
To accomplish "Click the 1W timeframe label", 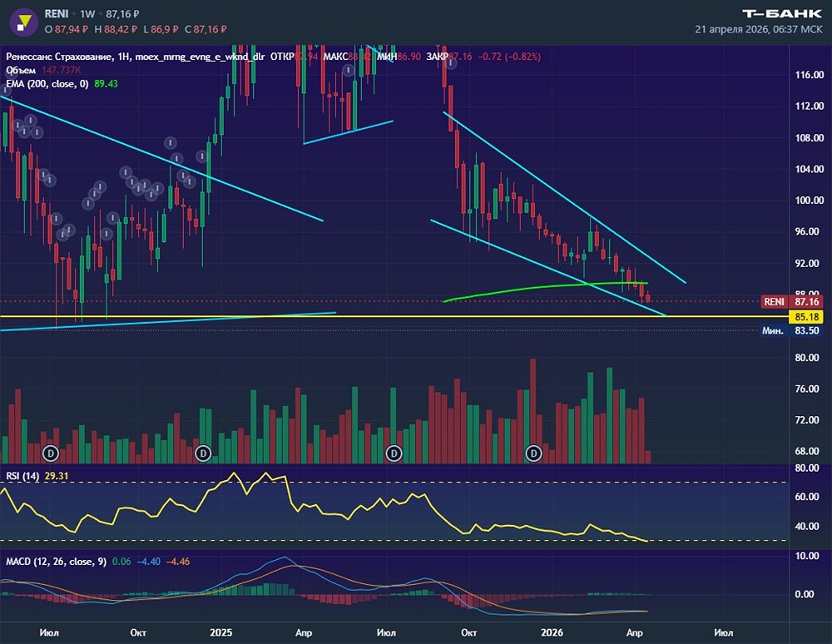I will [x=87, y=14].
